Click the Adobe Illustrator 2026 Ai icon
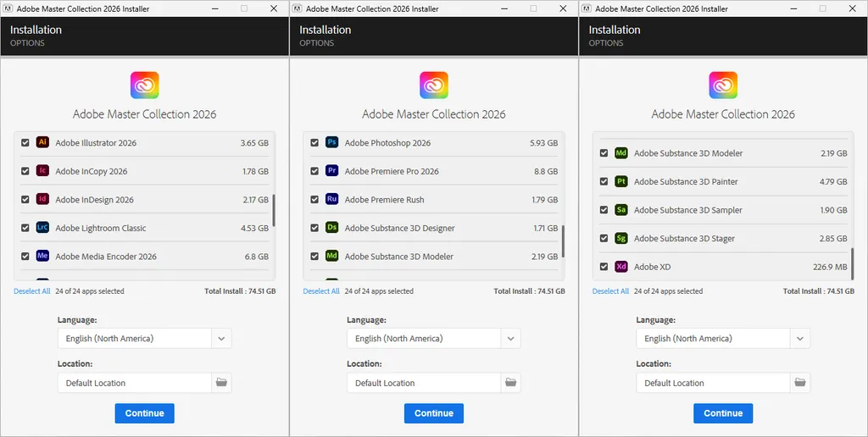Screen dimensions: 868x437 pos(42,142)
